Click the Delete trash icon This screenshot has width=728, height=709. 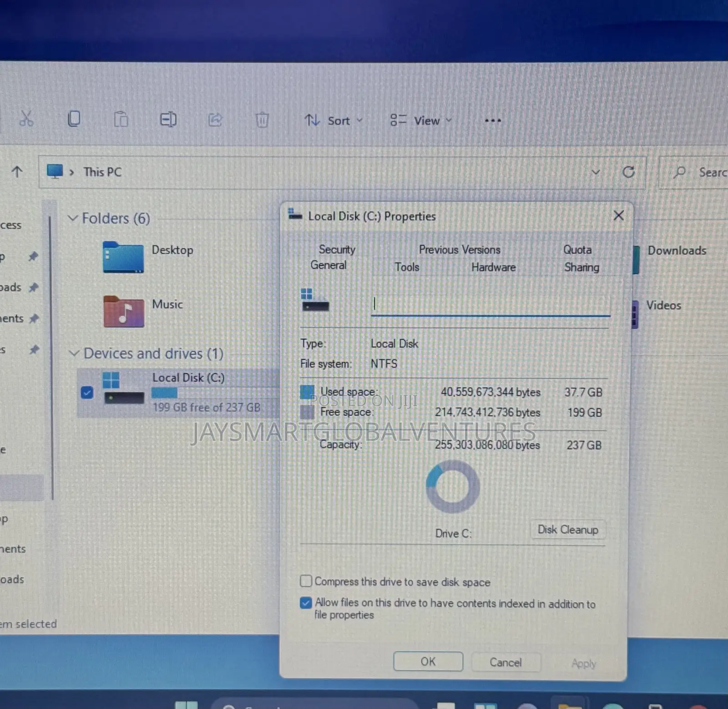coord(262,120)
